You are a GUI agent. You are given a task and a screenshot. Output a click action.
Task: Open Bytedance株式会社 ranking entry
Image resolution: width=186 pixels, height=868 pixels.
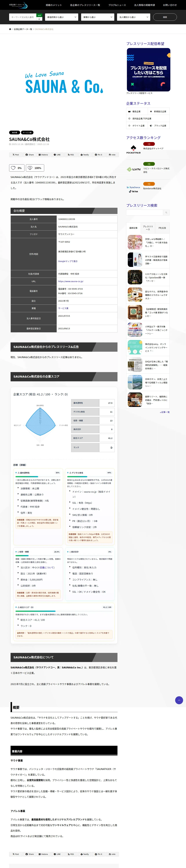(x=152, y=189)
